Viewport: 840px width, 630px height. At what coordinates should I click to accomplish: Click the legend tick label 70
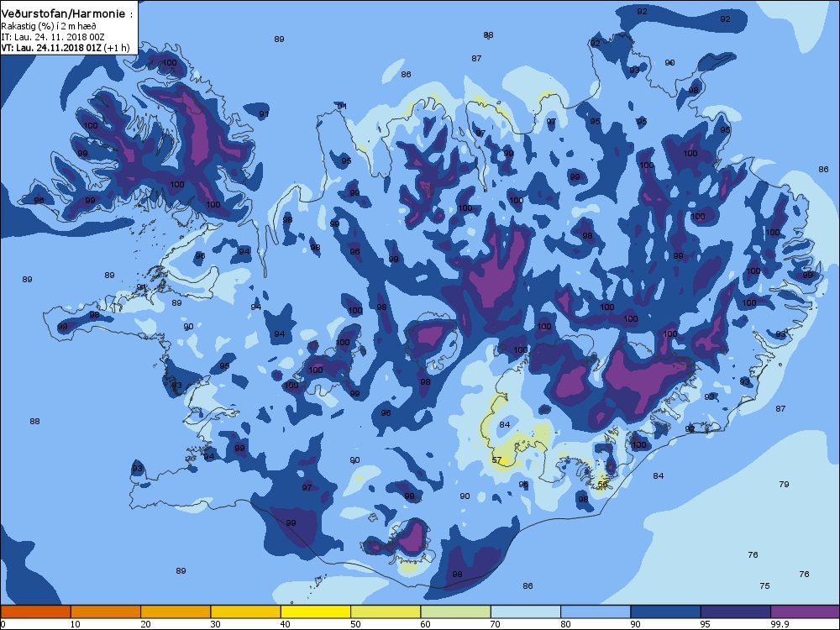[x=495, y=624]
